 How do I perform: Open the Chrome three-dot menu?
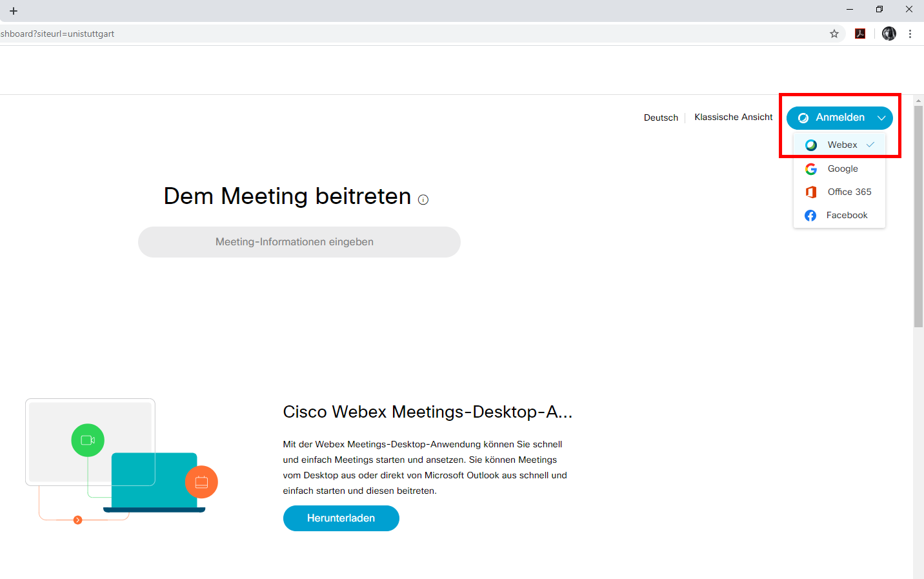pos(910,34)
